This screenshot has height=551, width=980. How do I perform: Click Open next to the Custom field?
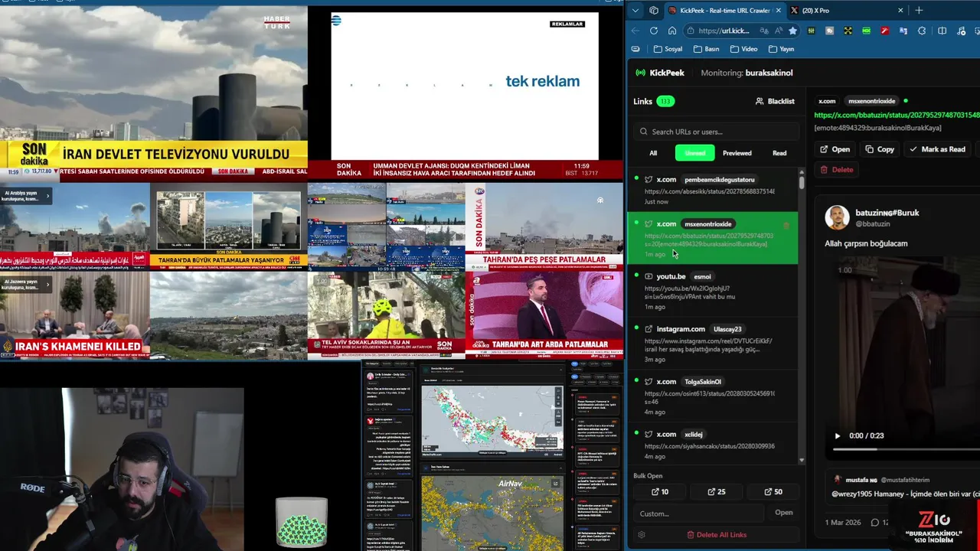(784, 513)
